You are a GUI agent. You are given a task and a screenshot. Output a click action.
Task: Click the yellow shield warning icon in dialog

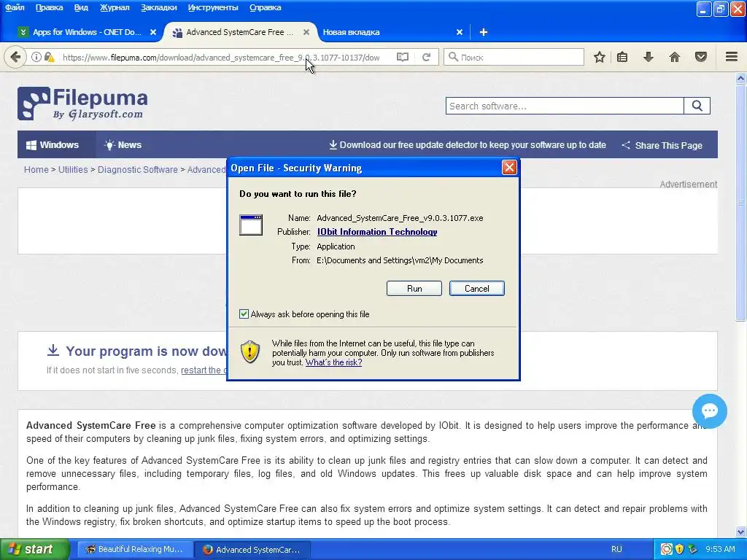(x=250, y=352)
